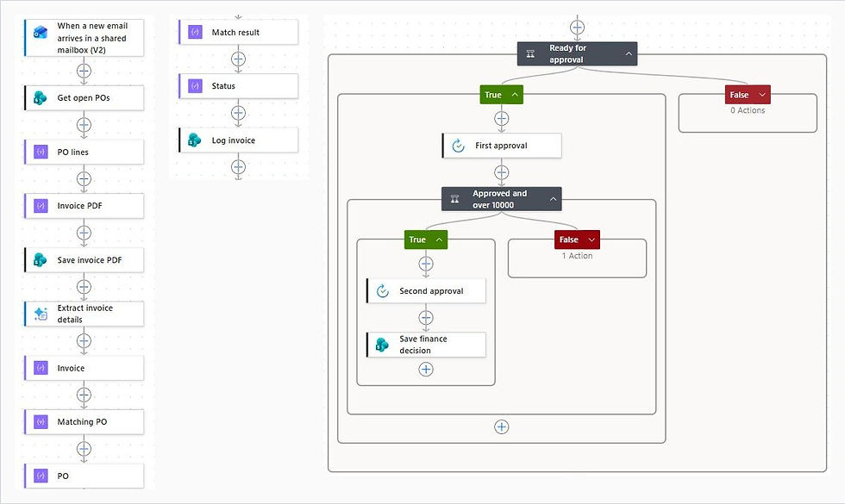Select the PO action card
The image size is (845, 504).
(84, 476)
